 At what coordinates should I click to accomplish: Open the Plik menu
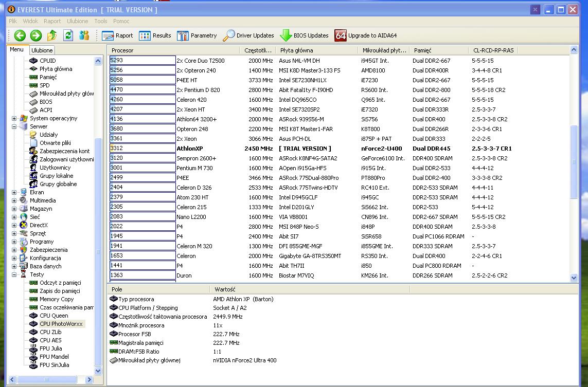[x=13, y=21]
